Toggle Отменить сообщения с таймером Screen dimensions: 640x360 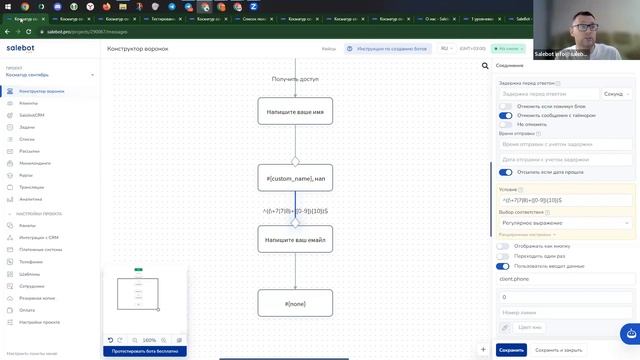point(505,116)
